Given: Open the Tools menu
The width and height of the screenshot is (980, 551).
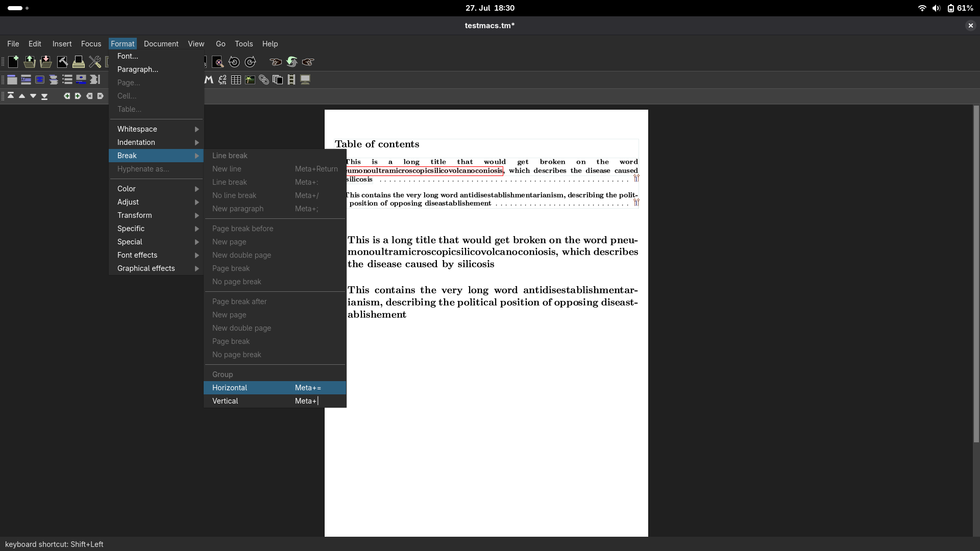Looking at the screenshot, I should [244, 44].
